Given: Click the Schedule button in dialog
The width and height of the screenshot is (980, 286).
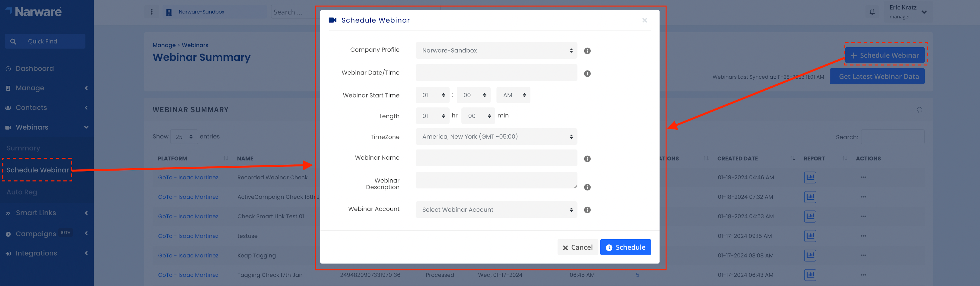Looking at the screenshot, I should [x=626, y=247].
